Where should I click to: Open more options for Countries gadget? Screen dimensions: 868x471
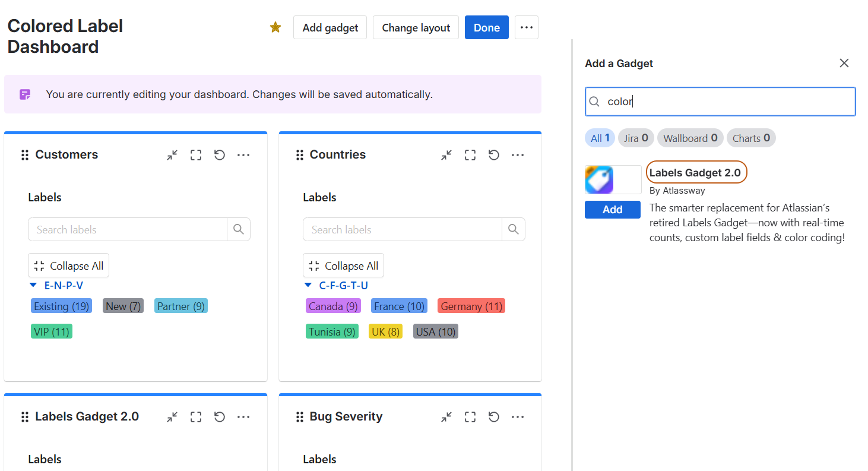pos(518,155)
